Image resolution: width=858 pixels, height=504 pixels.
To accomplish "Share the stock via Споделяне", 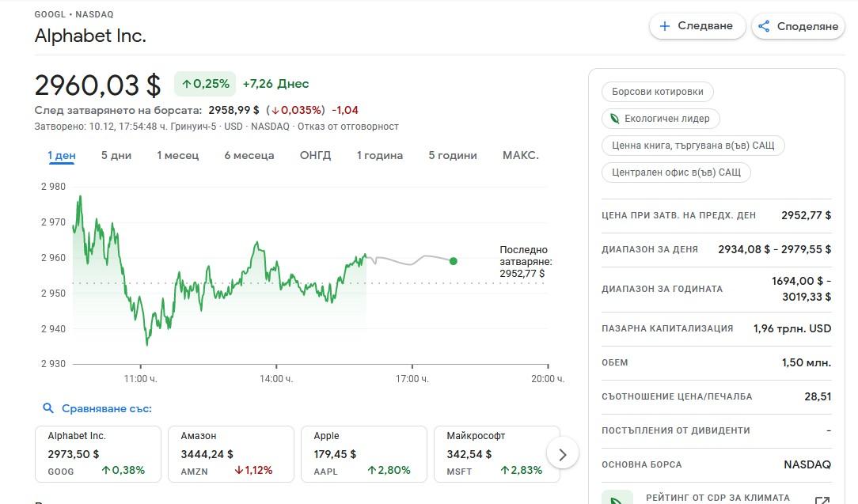I will point(799,26).
